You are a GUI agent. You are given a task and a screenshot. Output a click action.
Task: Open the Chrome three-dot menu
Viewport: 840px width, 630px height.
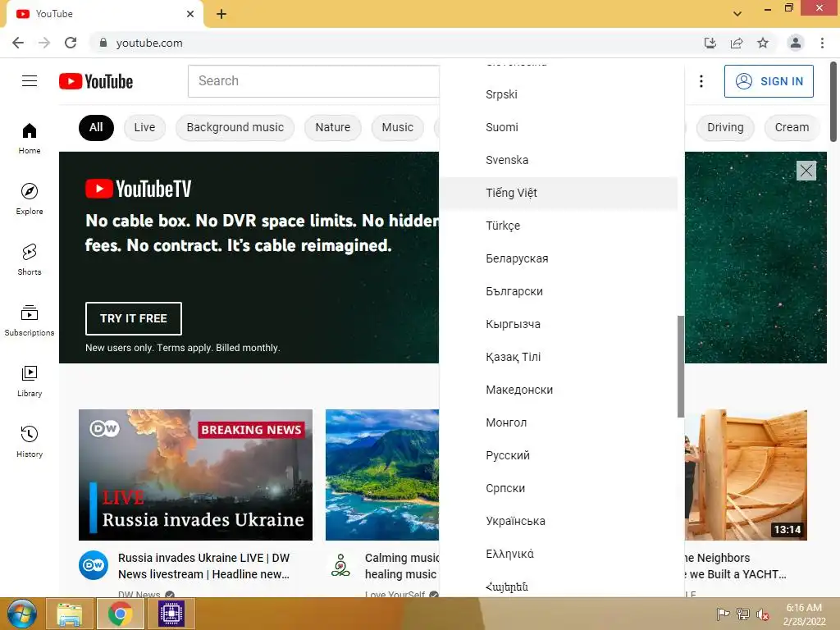822,43
